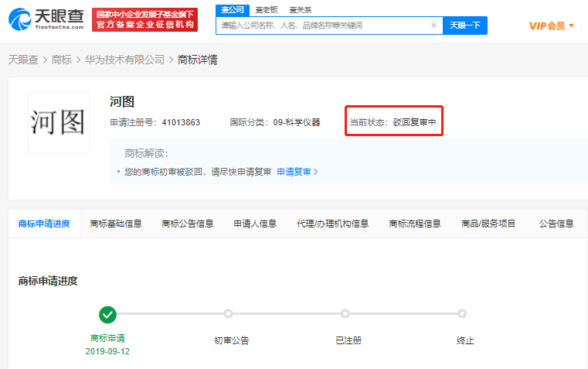Click the 终止 progress step circle

[x=462, y=314]
